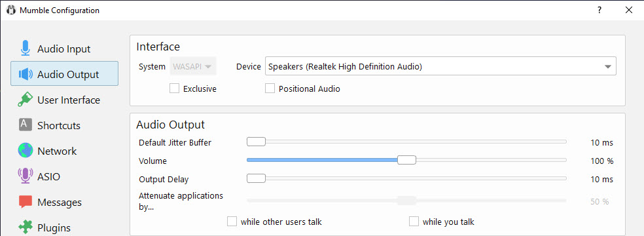Enable the Positional Audio checkbox
Screen dimensions: 644x236
pos(270,88)
